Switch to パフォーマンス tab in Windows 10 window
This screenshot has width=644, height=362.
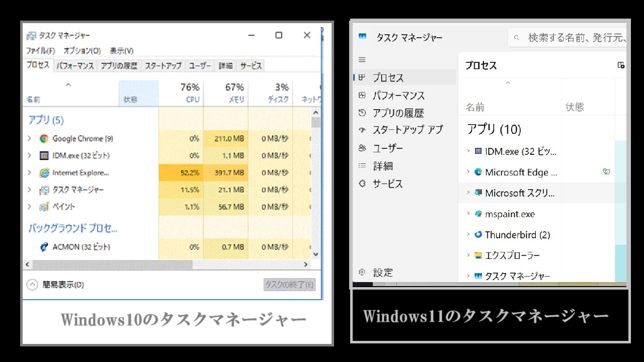pos(75,66)
